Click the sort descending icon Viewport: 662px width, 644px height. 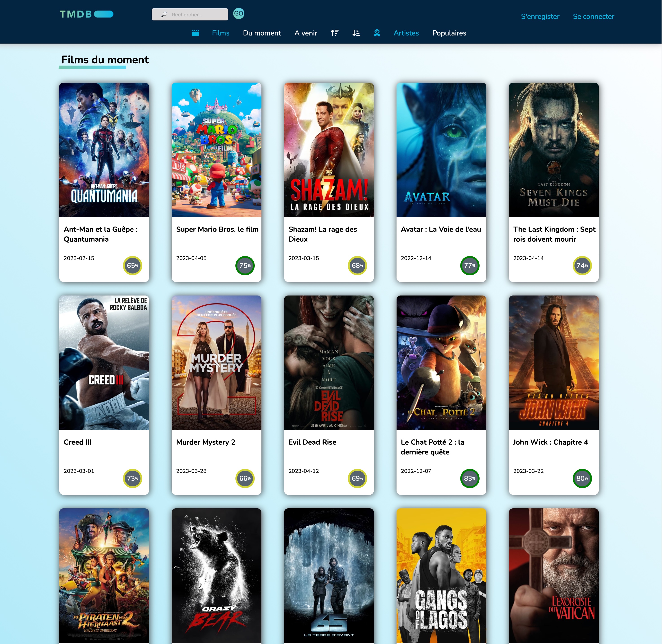356,33
